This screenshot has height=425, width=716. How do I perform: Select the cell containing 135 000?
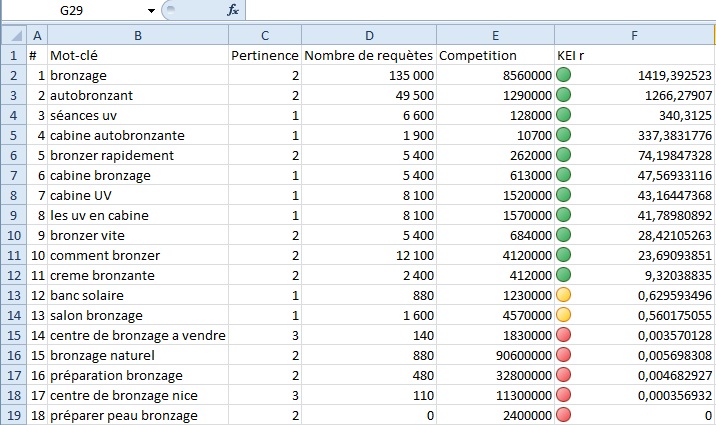[369, 75]
